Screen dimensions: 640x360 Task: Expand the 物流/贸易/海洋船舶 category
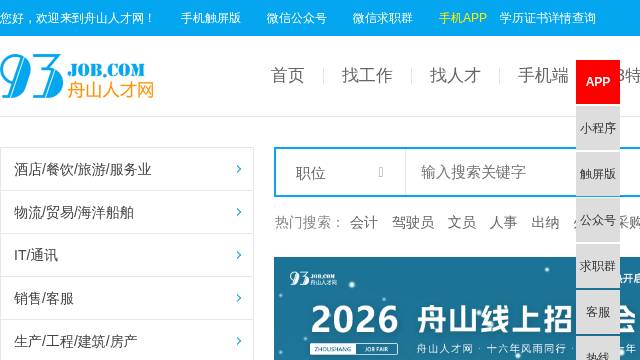[127, 212]
